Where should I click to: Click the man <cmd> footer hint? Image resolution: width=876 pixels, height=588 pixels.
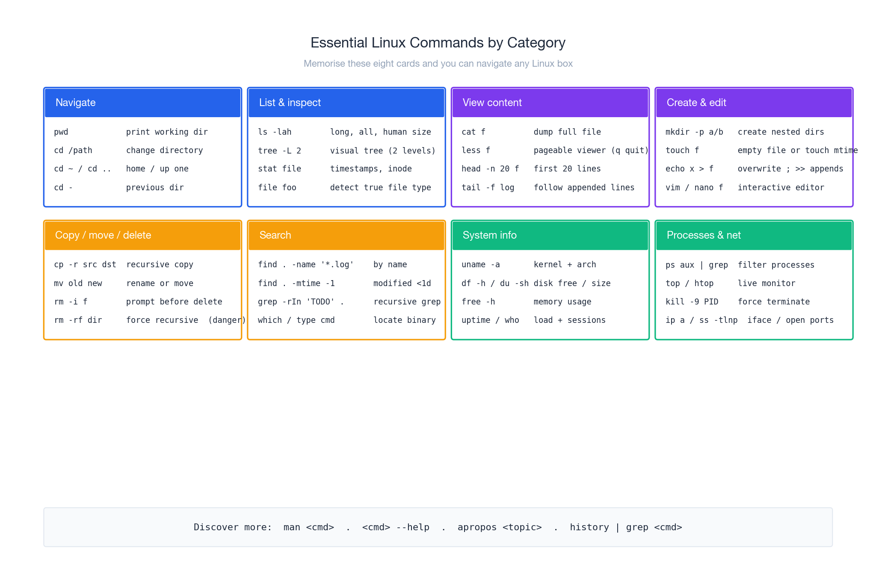[308, 527]
